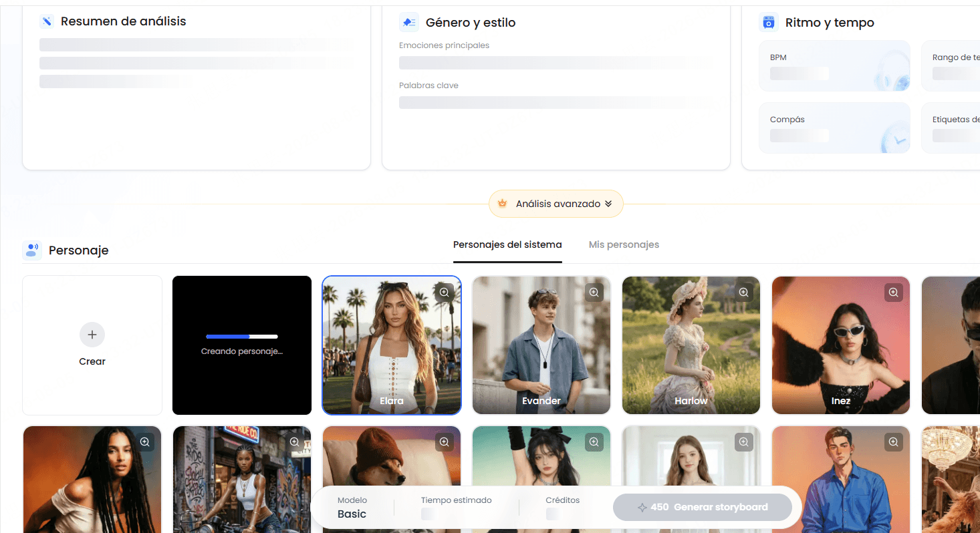Click the Créditos label
The height and width of the screenshot is (533, 980).
point(563,500)
